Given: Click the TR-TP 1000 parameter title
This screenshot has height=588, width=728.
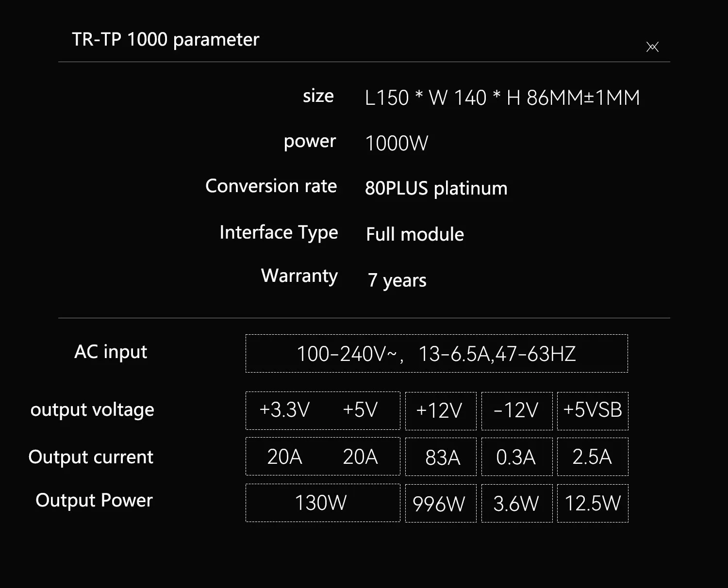Looking at the screenshot, I should [165, 40].
